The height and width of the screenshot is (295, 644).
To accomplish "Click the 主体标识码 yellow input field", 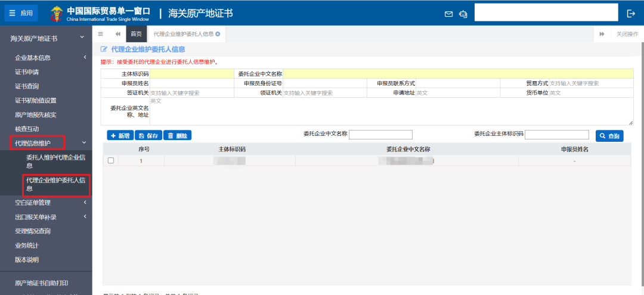I will (192, 74).
